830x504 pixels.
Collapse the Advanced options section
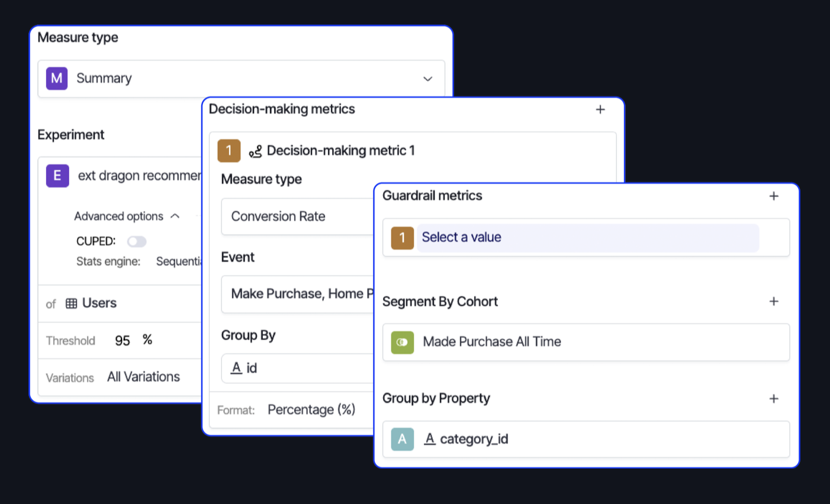pyautogui.click(x=175, y=217)
